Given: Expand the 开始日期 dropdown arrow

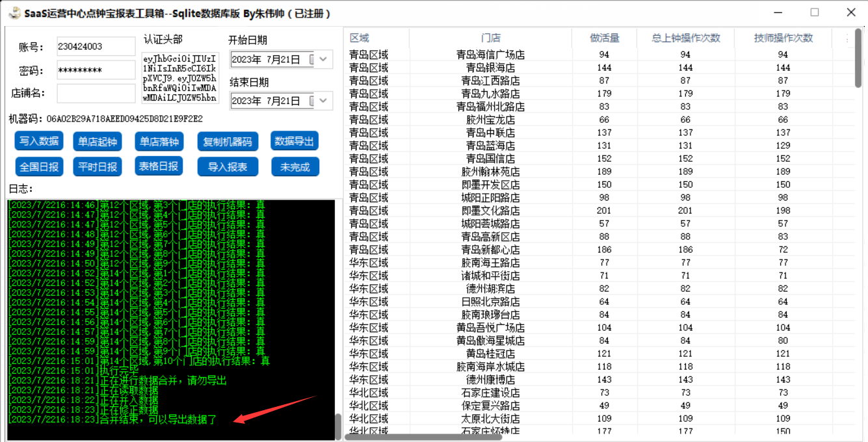Looking at the screenshot, I should (324, 60).
